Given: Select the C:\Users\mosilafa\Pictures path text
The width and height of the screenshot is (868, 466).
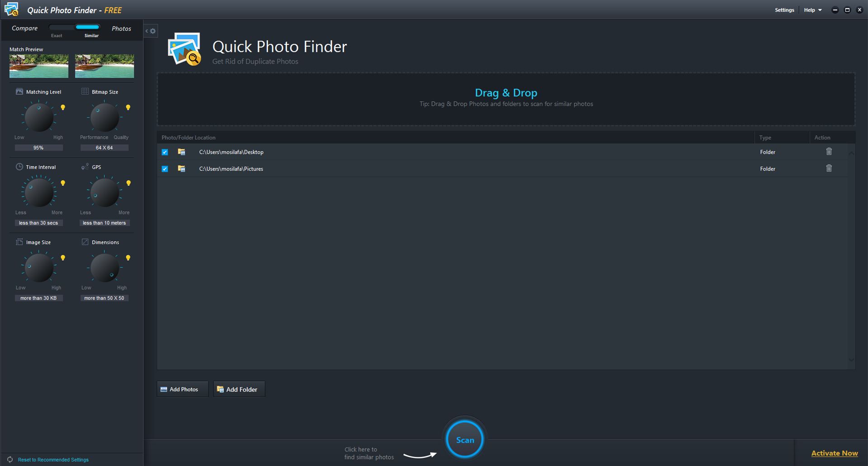Looking at the screenshot, I should pyautogui.click(x=231, y=169).
